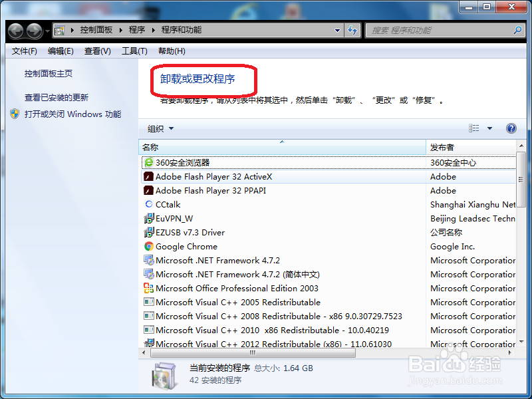Select Adobe Flash Player 32 ActiveX icon
Image resolution: width=532 pixels, height=399 pixels.
(148, 176)
